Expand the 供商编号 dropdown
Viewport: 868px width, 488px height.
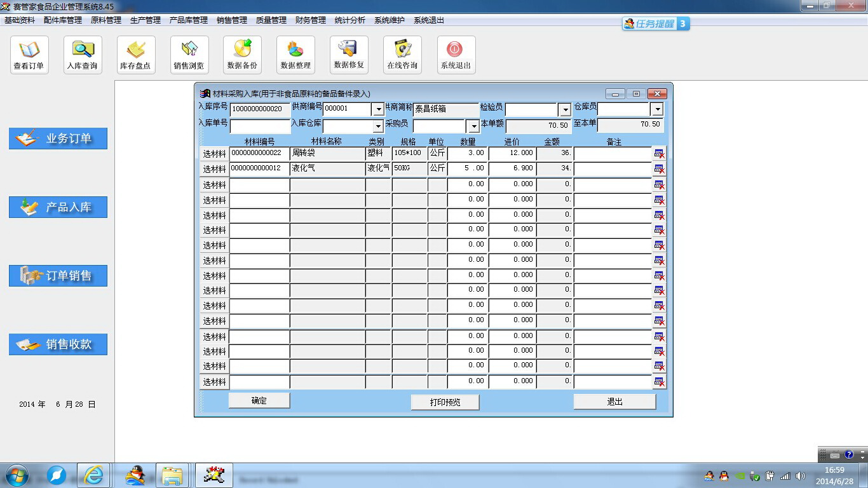point(377,109)
